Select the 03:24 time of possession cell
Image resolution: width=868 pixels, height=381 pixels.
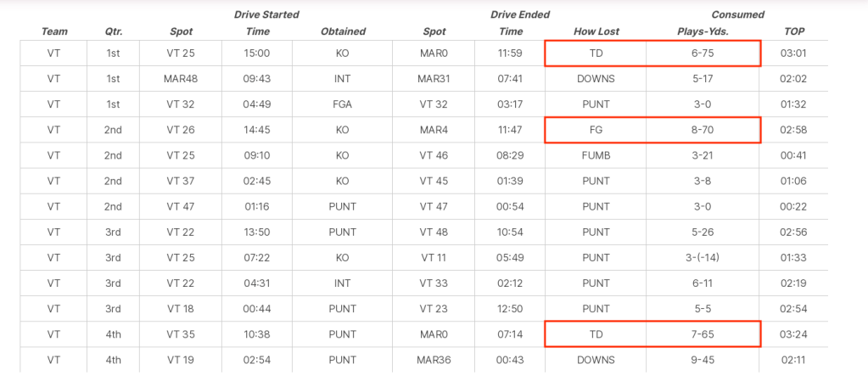coord(794,333)
